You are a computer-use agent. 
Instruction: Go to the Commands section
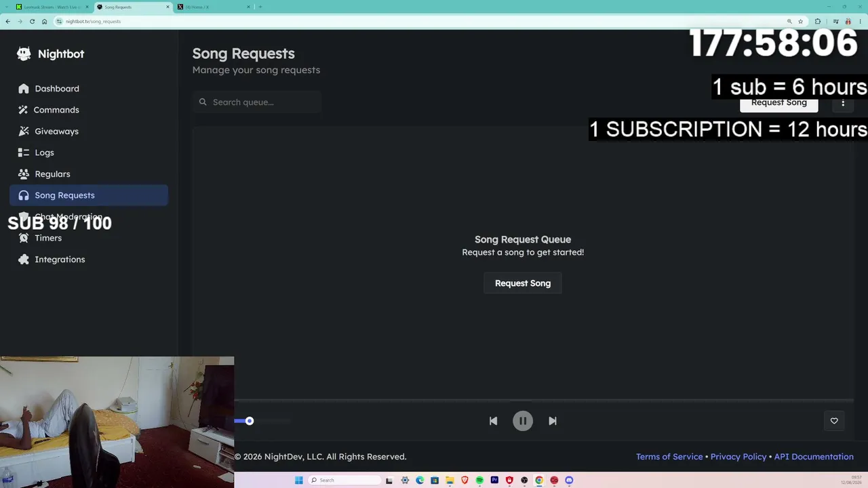coord(89,110)
